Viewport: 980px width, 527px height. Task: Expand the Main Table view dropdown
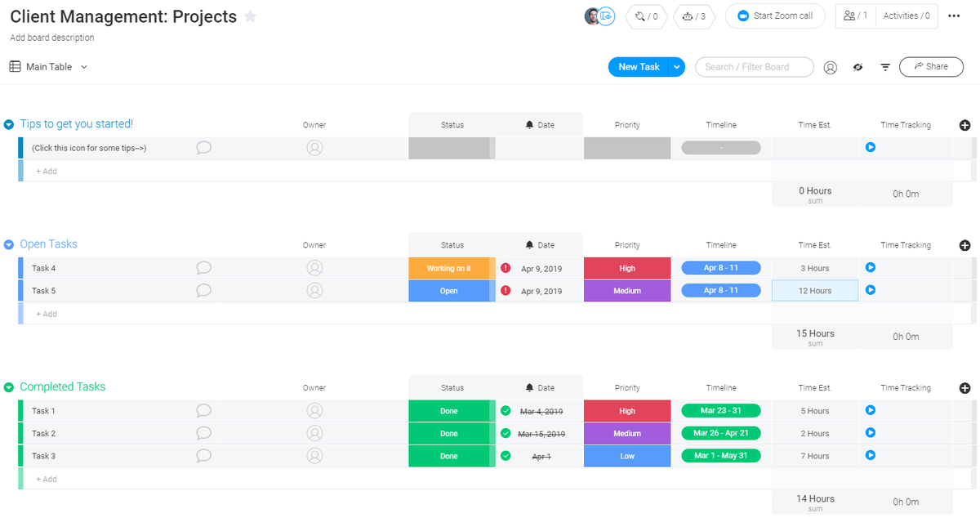[x=84, y=67]
